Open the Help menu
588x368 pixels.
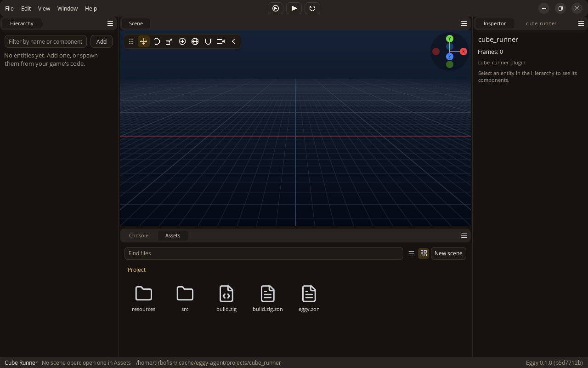pos(91,8)
